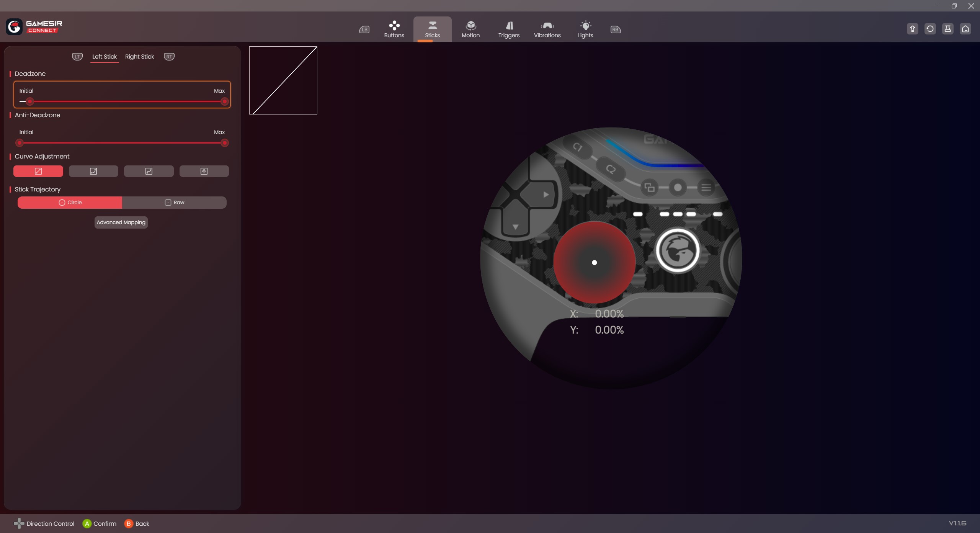
Task: Select the S-shaped curve preset
Action: [x=149, y=171]
